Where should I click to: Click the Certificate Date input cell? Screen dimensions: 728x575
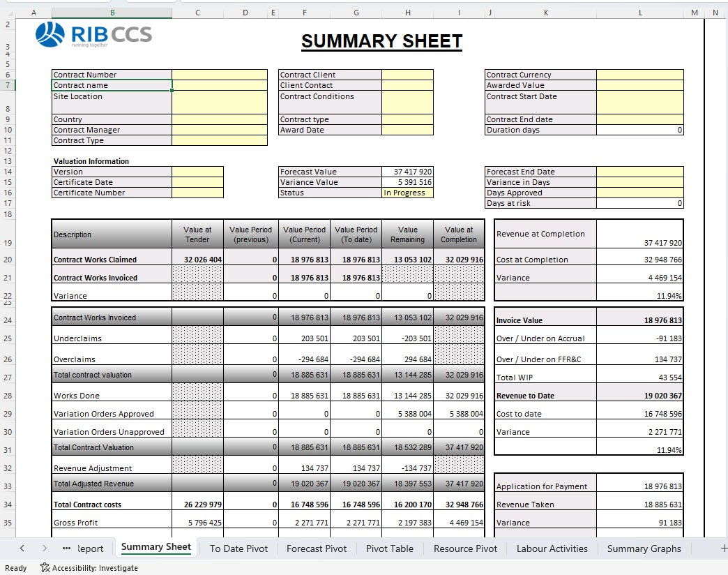pyautogui.click(x=197, y=182)
